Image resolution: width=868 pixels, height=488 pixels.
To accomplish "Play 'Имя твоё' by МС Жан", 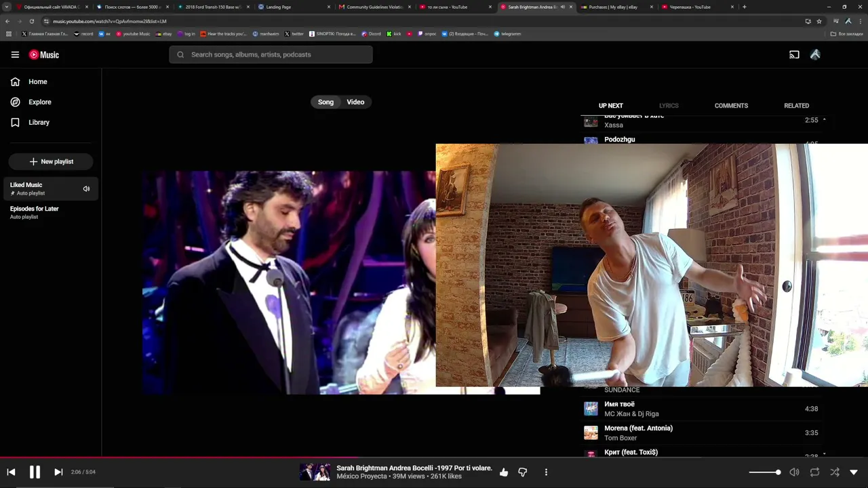I will click(702, 409).
